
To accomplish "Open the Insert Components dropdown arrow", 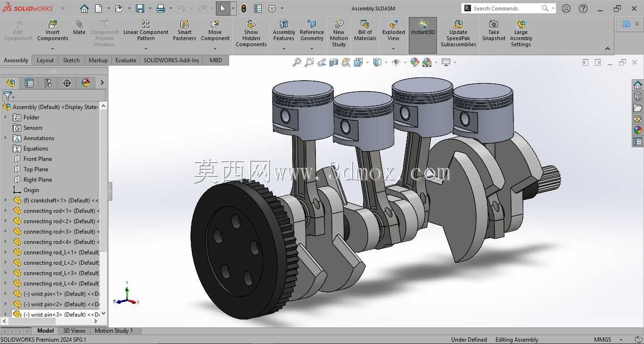I will tap(52, 49).
